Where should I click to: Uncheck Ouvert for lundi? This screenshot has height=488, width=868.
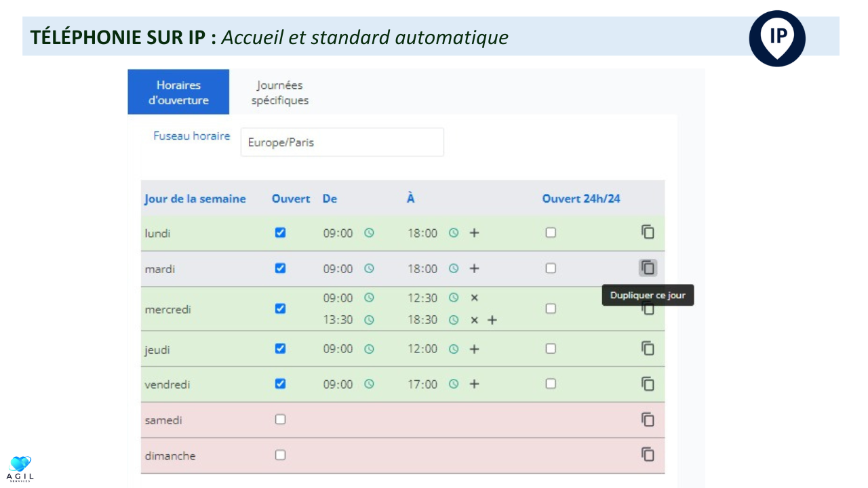pos(280,232)
